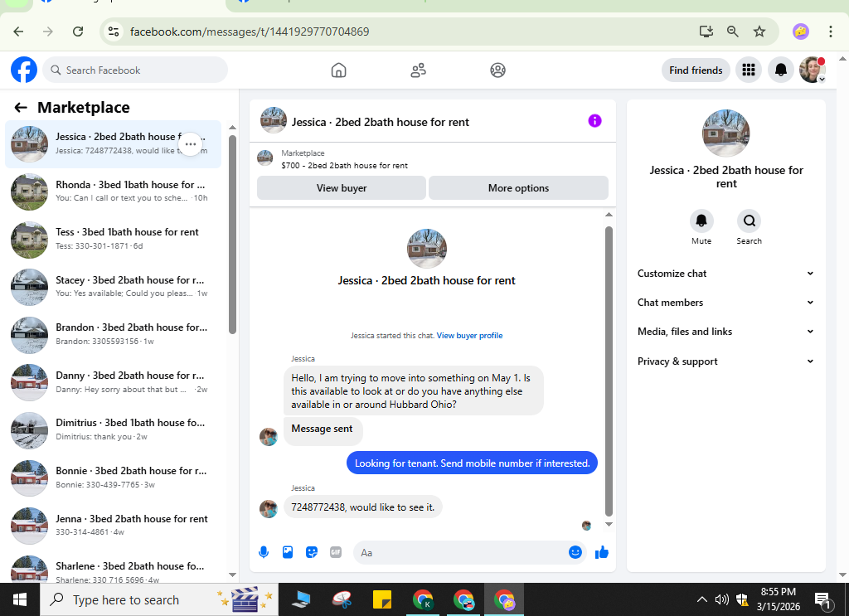The height and width of the screenshot is (616, 849).
Task: Click the View buyer button
Action: pyautogui.click(x=341, y=188)
